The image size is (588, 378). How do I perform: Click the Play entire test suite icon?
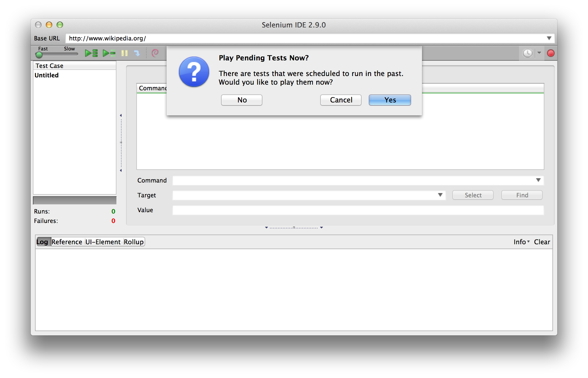click(91, 53)
